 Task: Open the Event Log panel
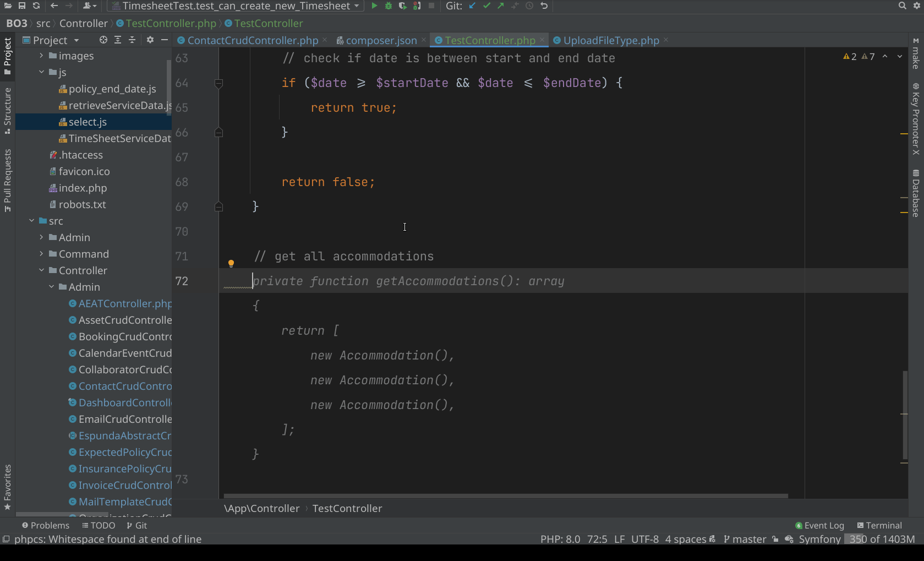[x=824, y=525]
